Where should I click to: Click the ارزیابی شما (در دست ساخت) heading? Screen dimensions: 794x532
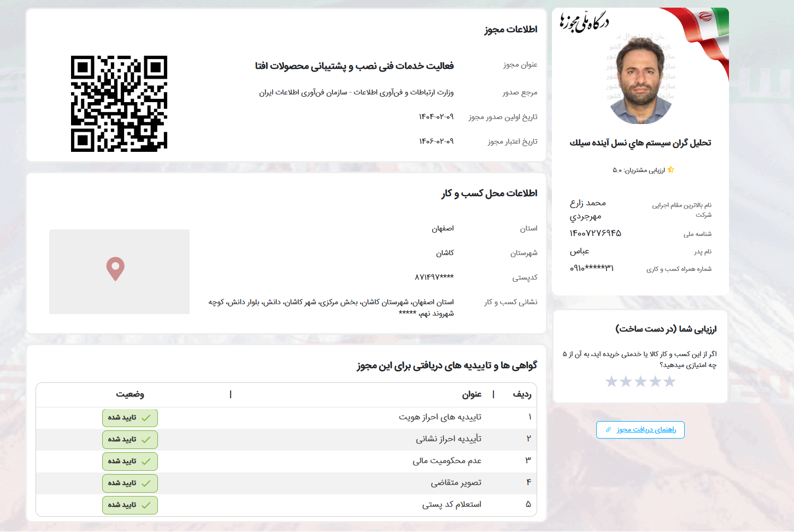coord(666,329)
